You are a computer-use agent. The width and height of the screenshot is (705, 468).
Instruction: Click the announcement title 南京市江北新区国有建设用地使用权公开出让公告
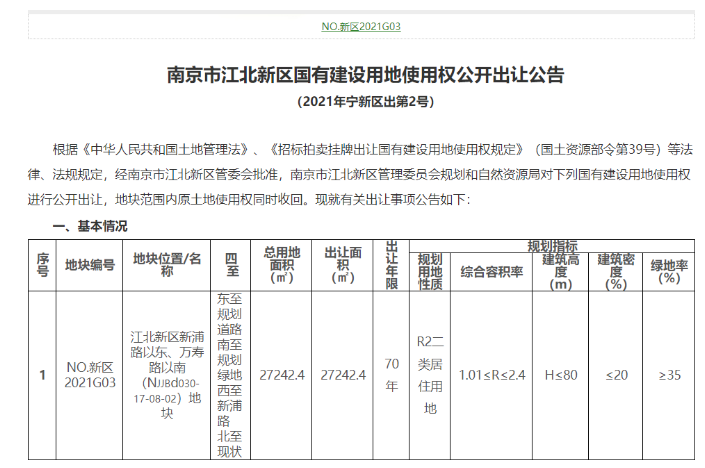365,75
